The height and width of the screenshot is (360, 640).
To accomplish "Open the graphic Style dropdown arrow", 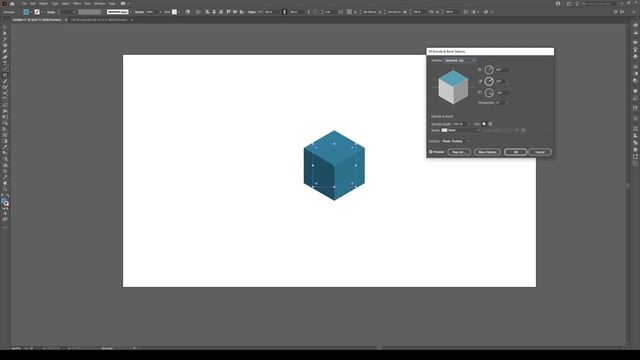I will [x=179, y=12].
